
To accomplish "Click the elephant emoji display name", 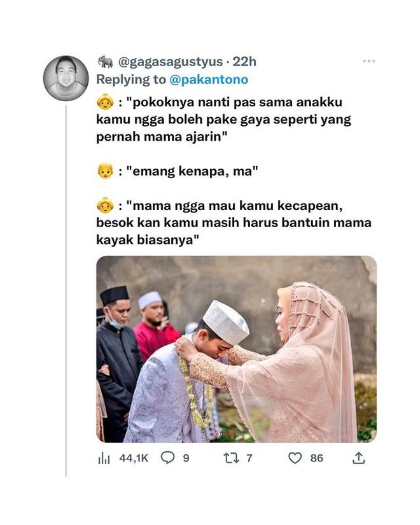I will pyautogui.click(x=105, y=62).
